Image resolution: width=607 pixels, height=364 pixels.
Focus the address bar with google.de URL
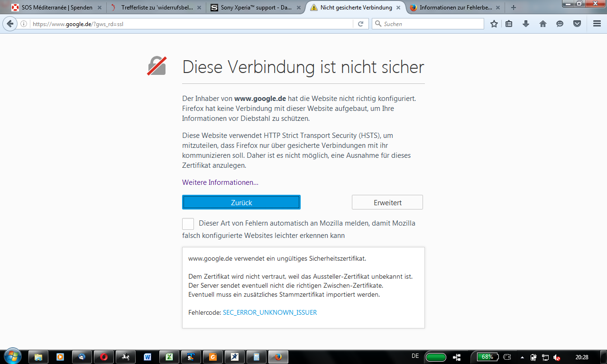click(192, 24)
